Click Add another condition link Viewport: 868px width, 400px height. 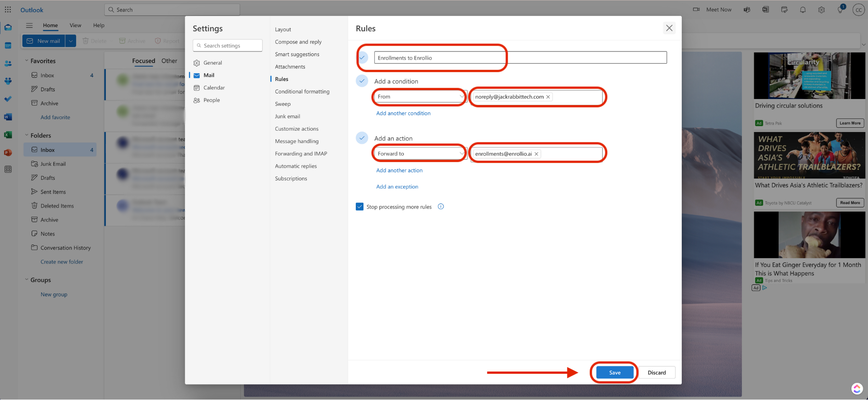(403, 113)
